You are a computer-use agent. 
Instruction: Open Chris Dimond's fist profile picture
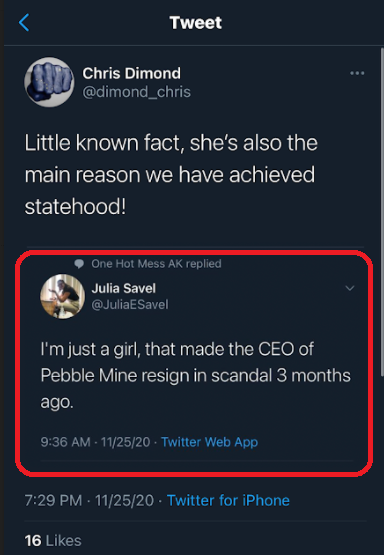[x=49, y=82]
